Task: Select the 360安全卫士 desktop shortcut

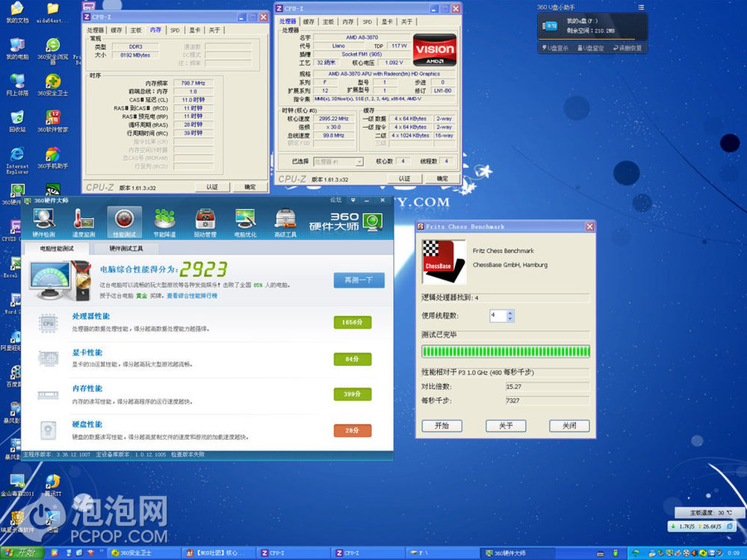Action: point(53,85)
